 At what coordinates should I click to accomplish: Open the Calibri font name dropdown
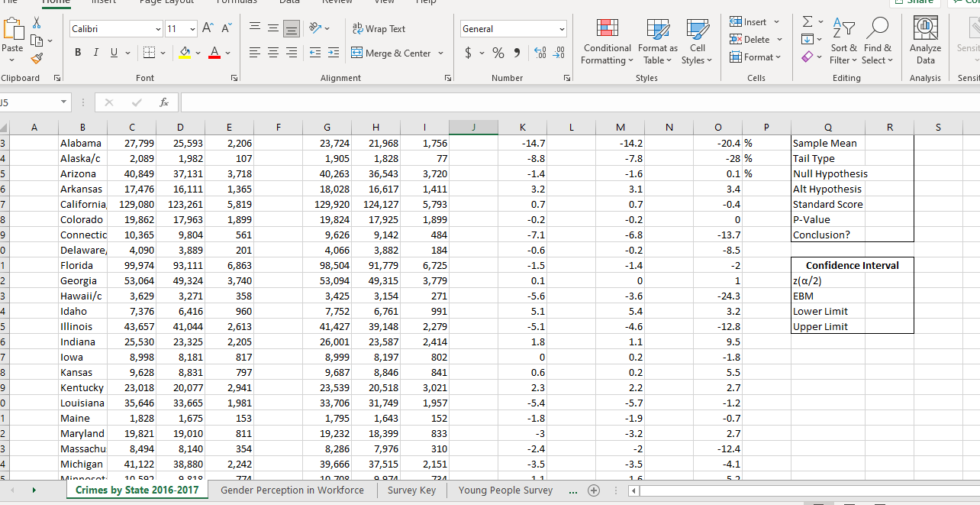pyautogui.click(x=158, y=29)
